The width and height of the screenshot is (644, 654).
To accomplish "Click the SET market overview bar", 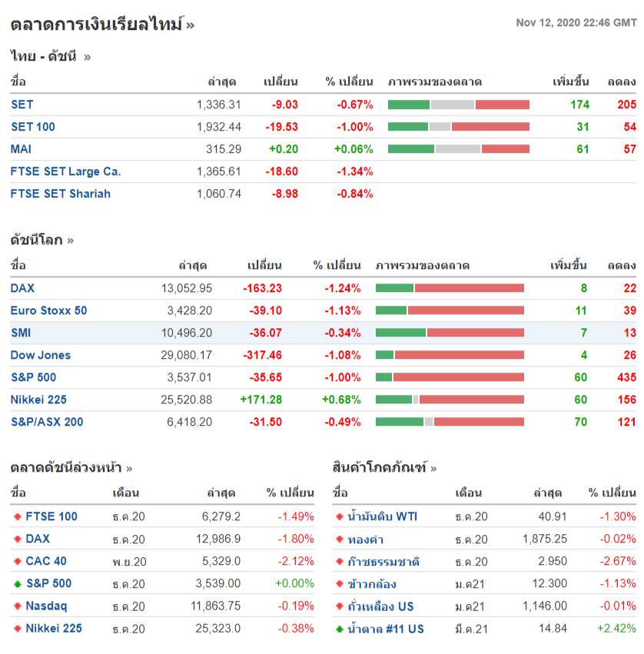I will (459, 105).
